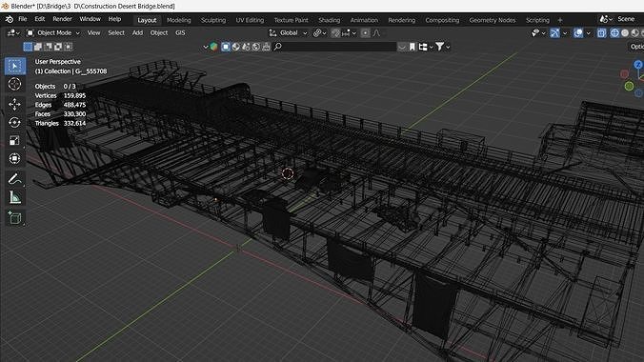
Task: Select the Select Box tool
Action: 15,66
